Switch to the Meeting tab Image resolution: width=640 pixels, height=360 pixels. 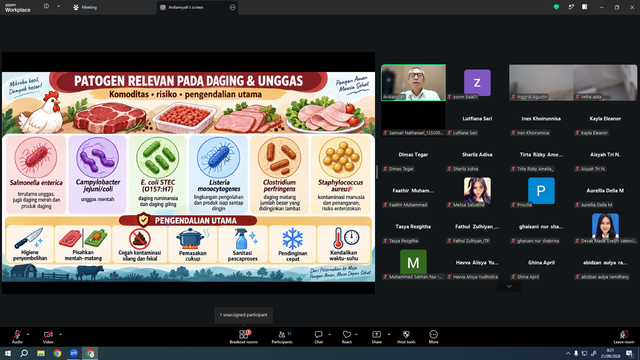click(85, 7)
